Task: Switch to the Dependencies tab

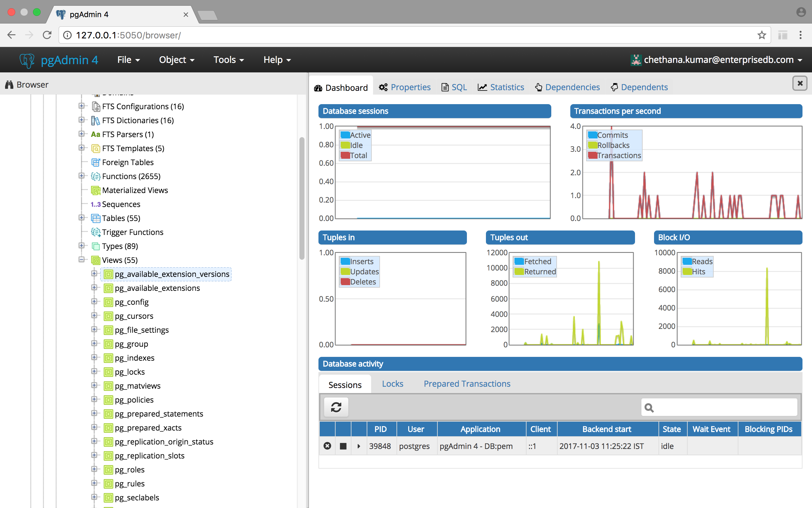Action: pos(567,87)
